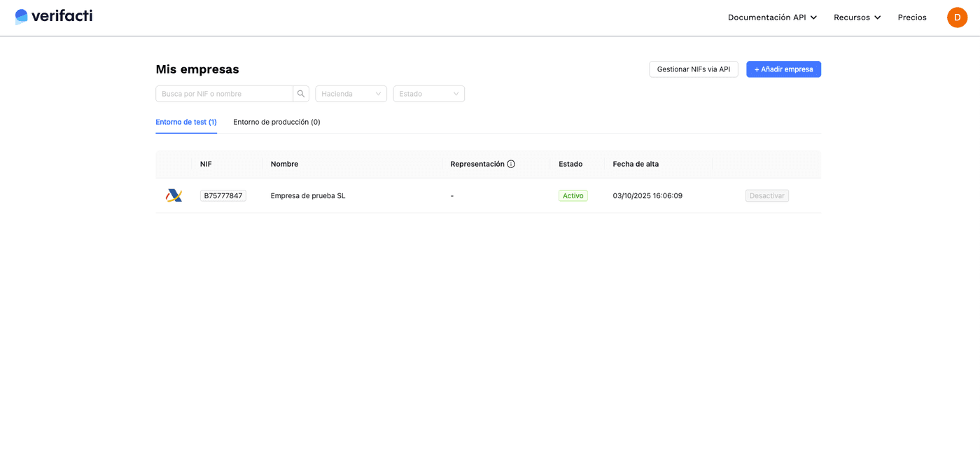Open the orange user avatar menu
This screenshot has width=980, height=460.
(957, 18)
